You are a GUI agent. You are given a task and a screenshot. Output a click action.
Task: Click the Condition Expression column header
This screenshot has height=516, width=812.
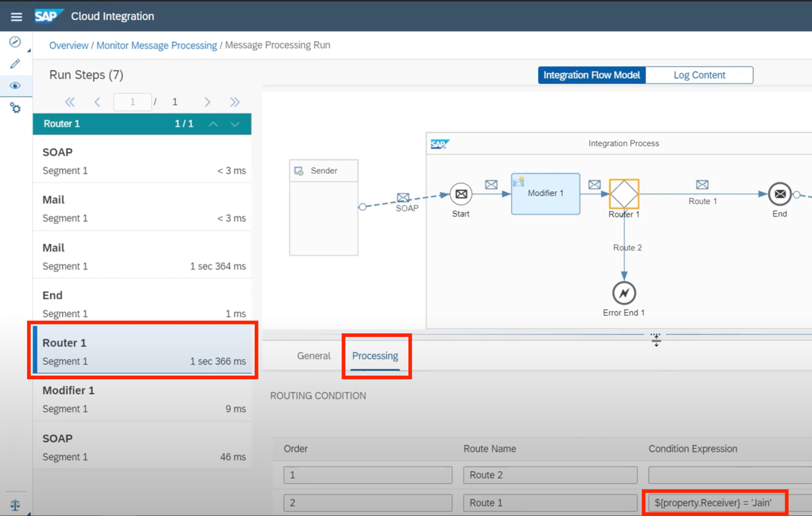692,449
